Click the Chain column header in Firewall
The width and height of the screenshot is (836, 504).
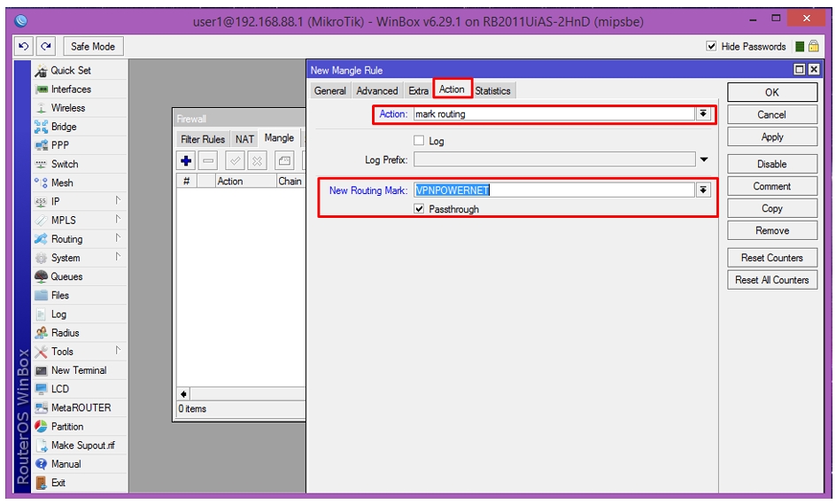(290, 182)
